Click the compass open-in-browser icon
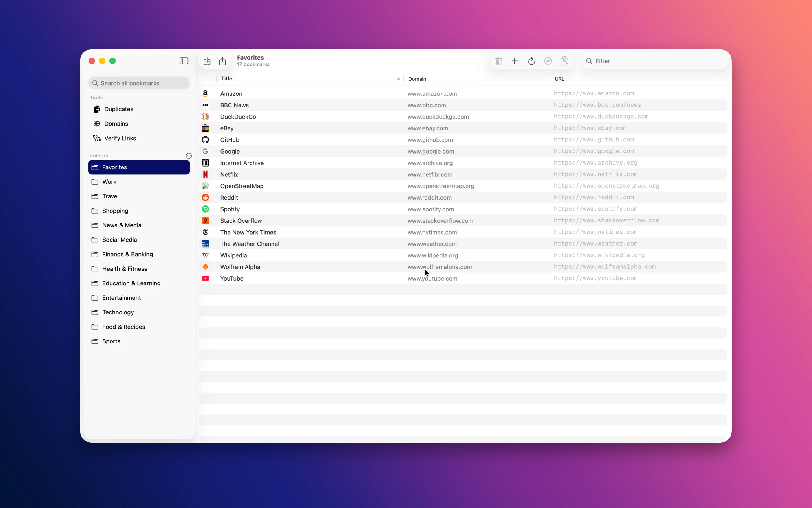 click(x=548, y=61)
